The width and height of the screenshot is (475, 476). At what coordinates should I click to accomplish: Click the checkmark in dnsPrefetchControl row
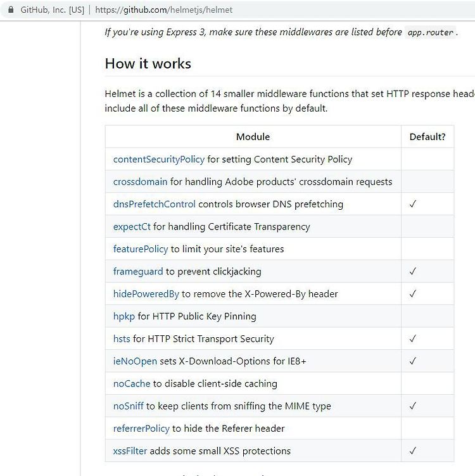click(413, 204)
